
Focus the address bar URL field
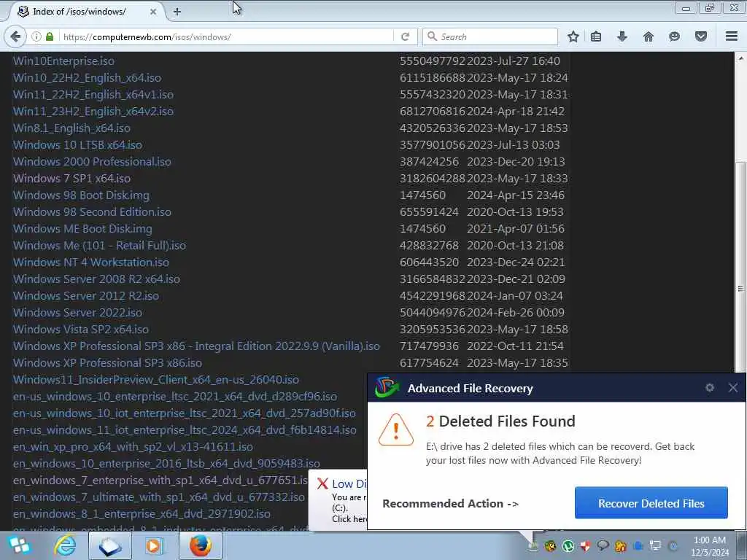pyautogui.click(x=226, y=36)
